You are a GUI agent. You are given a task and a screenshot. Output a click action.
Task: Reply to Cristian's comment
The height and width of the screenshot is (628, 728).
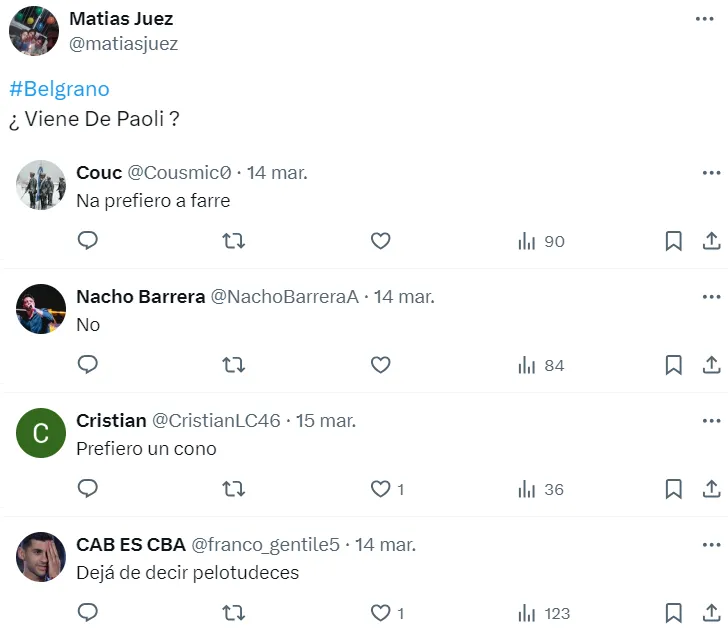coord(88,489)
